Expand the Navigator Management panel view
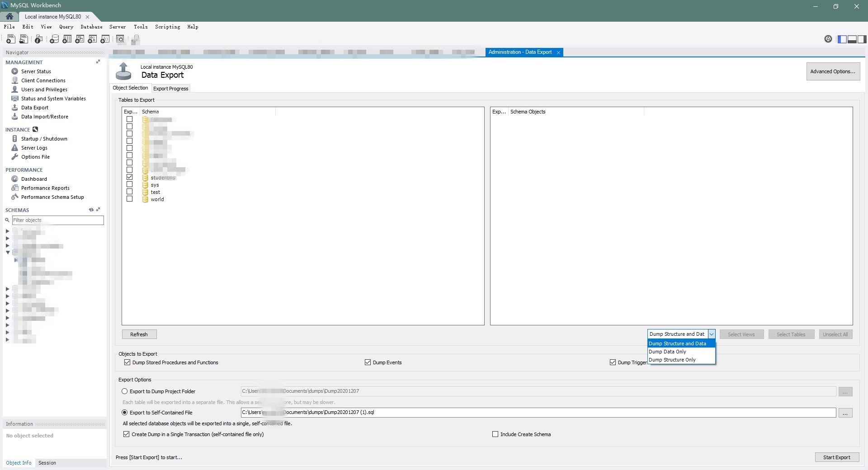The image size is (868, 470). [x=98, y=62]
